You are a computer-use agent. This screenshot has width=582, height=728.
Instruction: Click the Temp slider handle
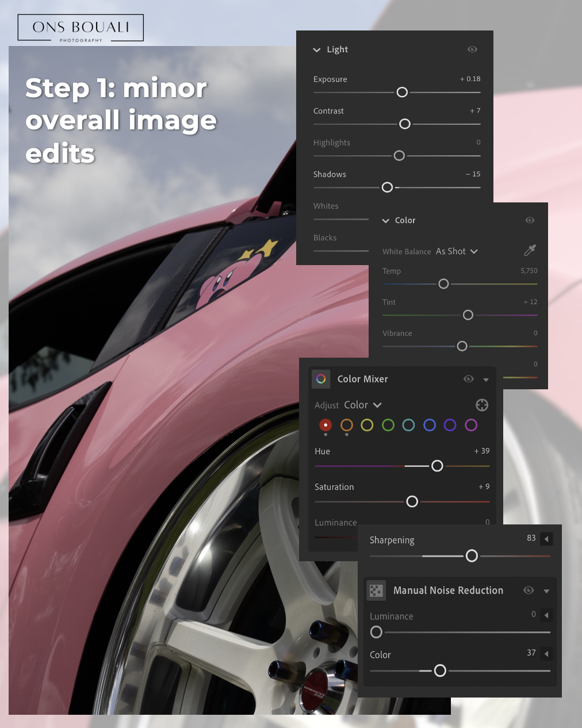tap(443, 283)
